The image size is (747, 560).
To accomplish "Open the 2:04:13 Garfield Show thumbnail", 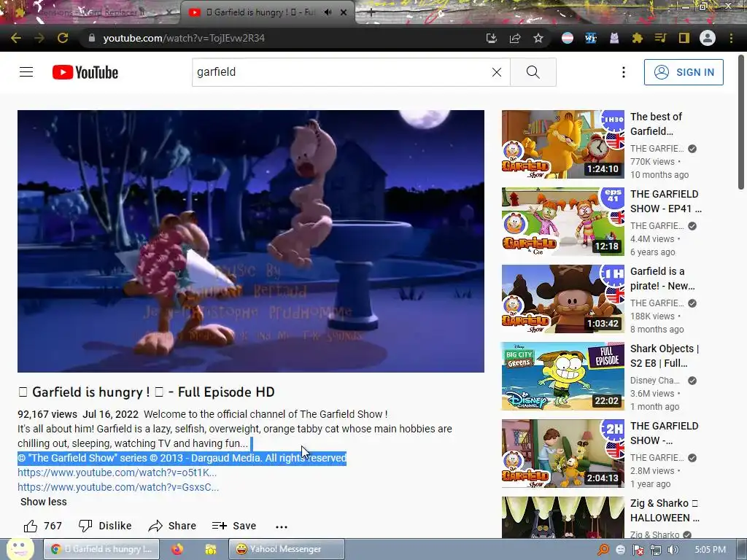I will [x=562, y=454].
